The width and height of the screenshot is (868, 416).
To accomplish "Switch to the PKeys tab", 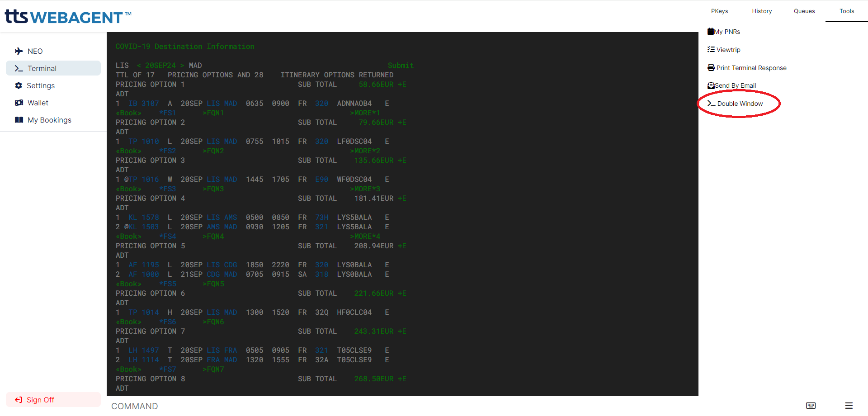I will [x=720, y=11].
